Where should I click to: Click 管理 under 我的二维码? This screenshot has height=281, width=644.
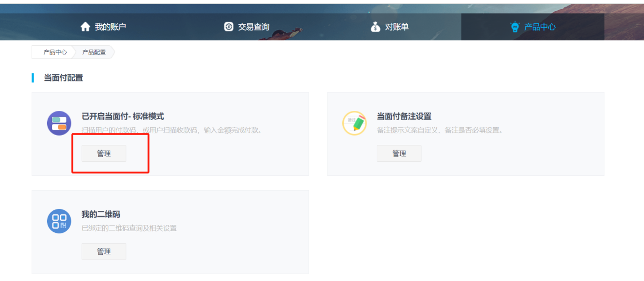click(x=104, y=252)
